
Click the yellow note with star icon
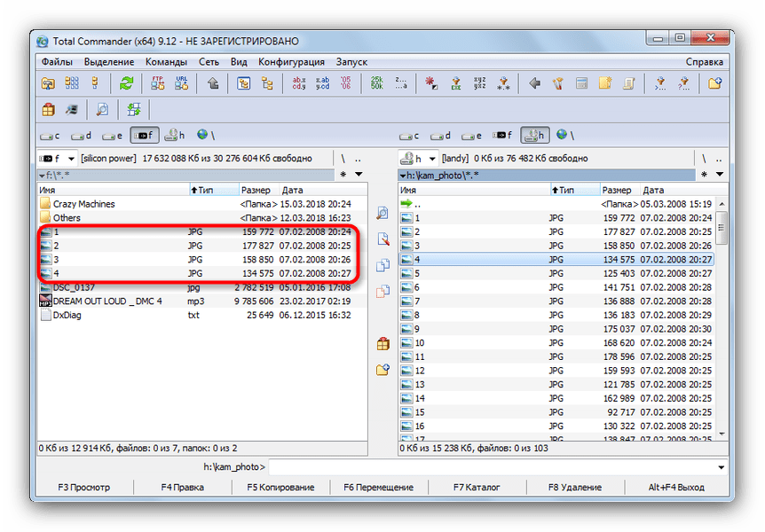coord(605,83)
